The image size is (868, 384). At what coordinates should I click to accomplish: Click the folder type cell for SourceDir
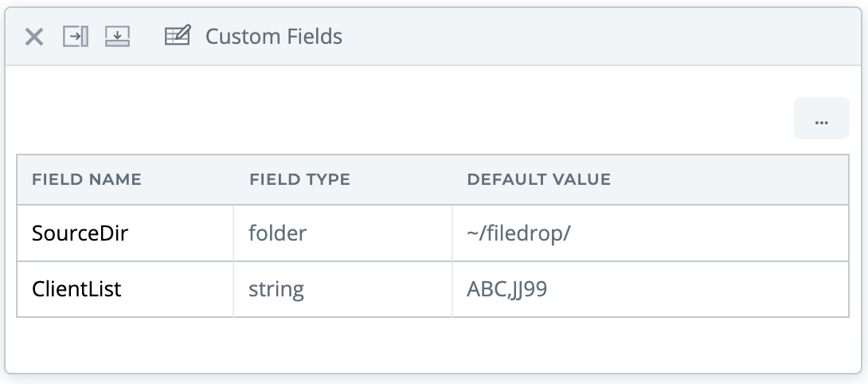278,233
